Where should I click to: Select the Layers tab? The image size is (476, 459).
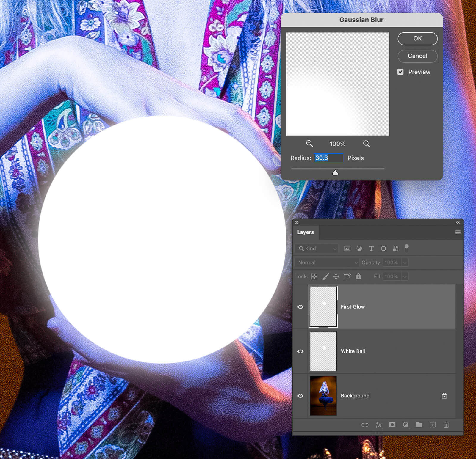pos(306,232)
